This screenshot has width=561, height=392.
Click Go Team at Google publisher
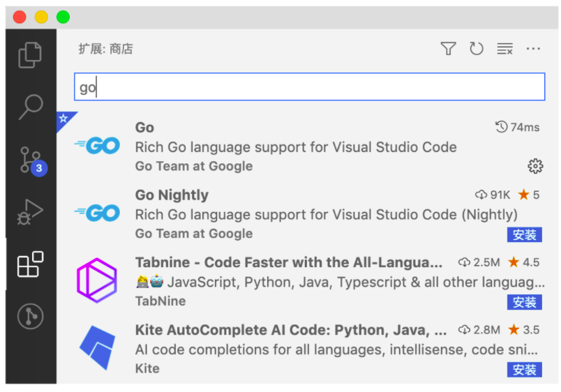[194, 166]
